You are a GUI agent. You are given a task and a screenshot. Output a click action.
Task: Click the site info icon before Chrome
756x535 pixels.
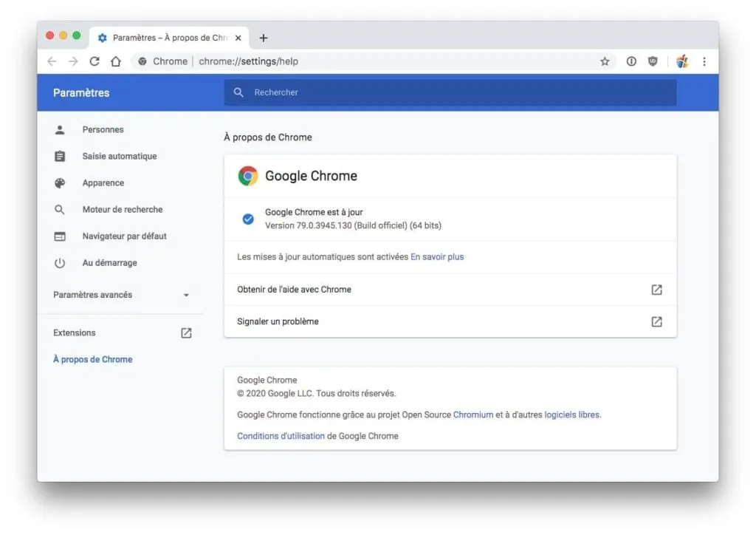(142, 61)
